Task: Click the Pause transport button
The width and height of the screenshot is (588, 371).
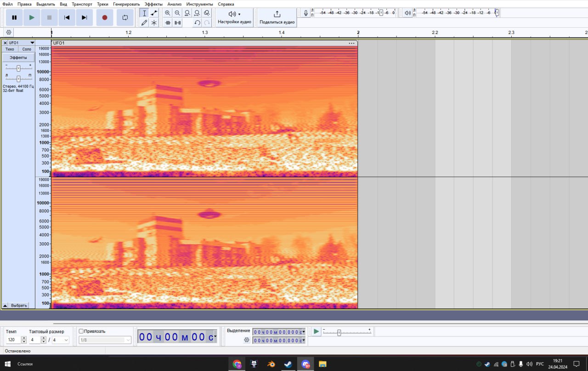Action: click(14, 17)
